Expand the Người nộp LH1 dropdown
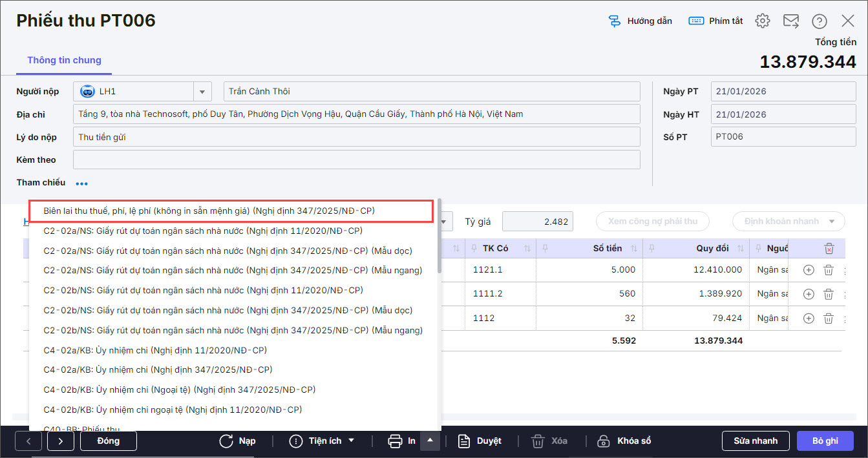Viewport: 868px width, 458px height. 202,92
